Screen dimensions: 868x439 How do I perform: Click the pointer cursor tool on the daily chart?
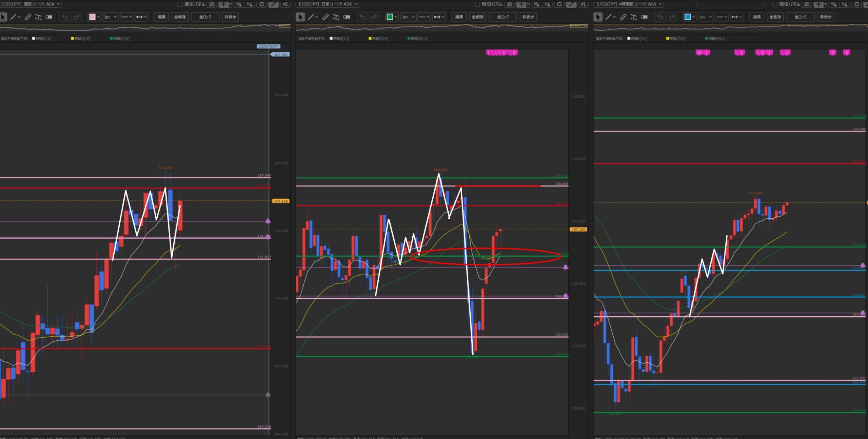tap(300, 17)
